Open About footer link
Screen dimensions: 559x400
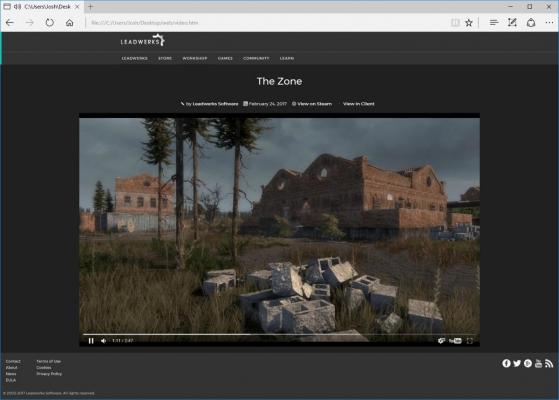pos(11,367)
